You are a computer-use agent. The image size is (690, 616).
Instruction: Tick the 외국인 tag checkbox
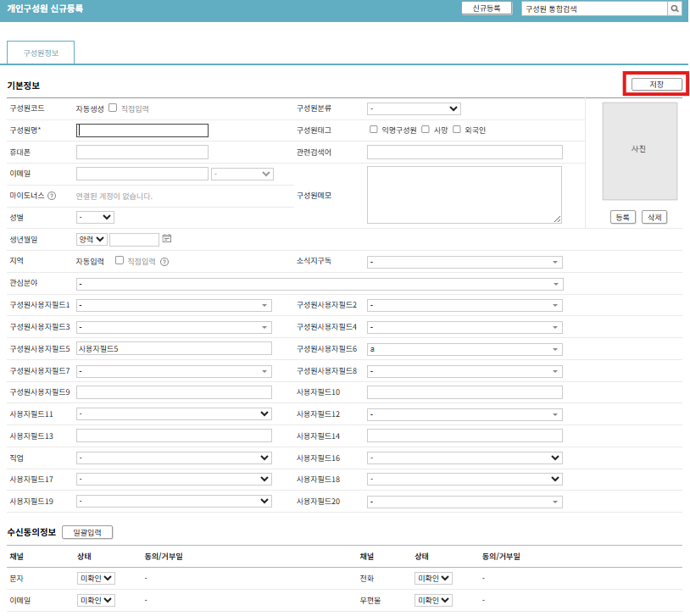click(457, 130)
